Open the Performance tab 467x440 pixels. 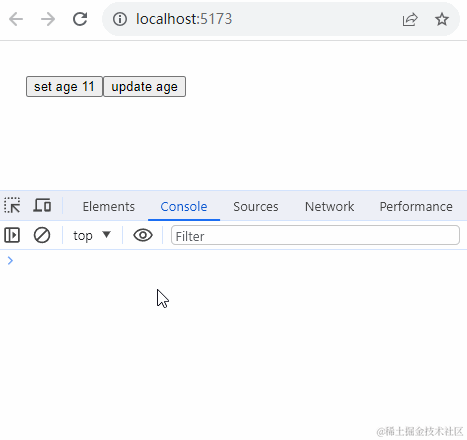(416, 207)
